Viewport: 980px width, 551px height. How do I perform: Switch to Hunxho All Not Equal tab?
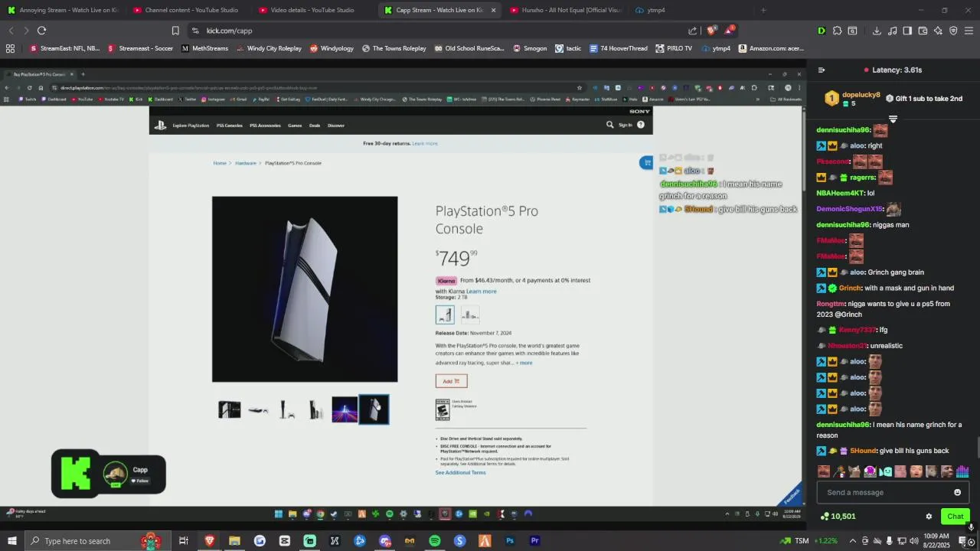(x=565, y=10)
